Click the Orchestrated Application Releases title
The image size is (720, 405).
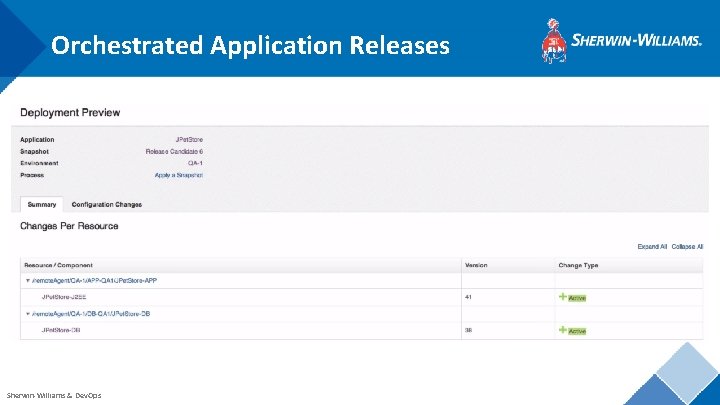[x=250, y=45]
